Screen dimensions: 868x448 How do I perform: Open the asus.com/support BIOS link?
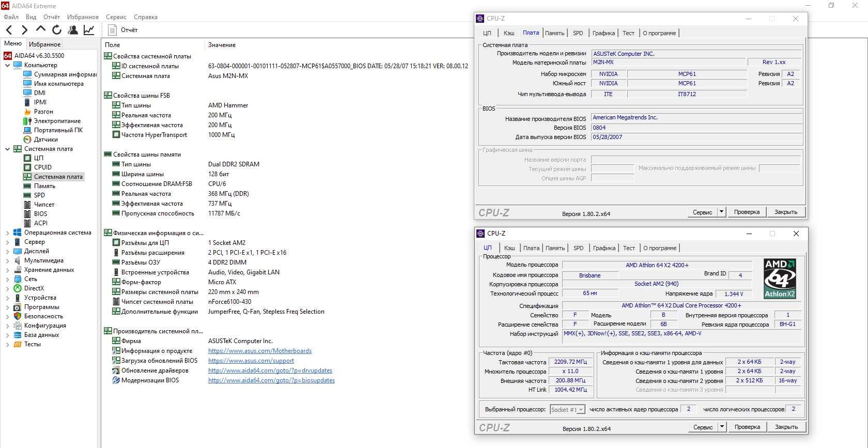251,361
